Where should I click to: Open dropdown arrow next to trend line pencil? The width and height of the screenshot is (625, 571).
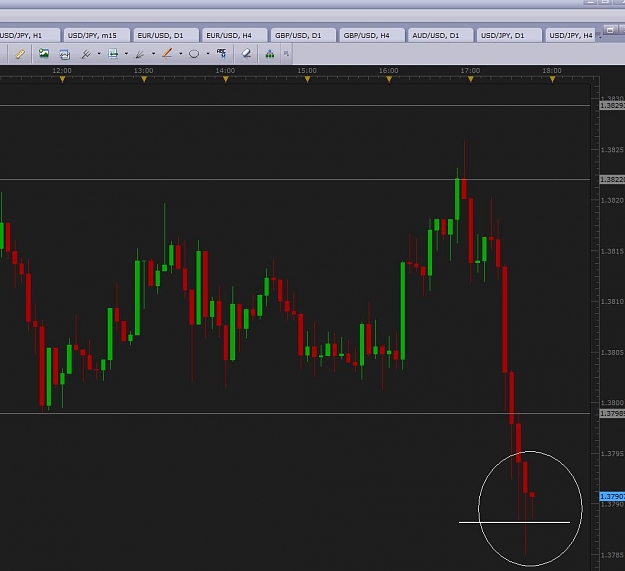181,54
